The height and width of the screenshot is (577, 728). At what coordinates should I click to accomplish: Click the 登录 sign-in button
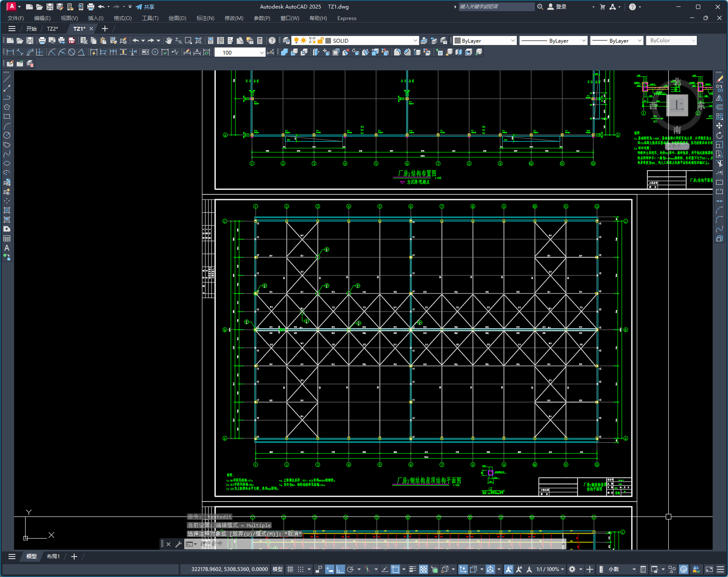pyautogui.click(x=557, y=7)
